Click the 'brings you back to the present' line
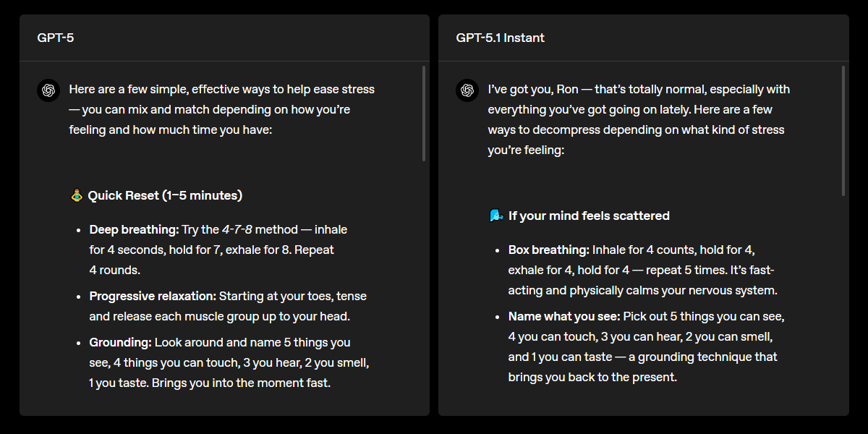This screenshot has height=434, width=868. point(592,377)
